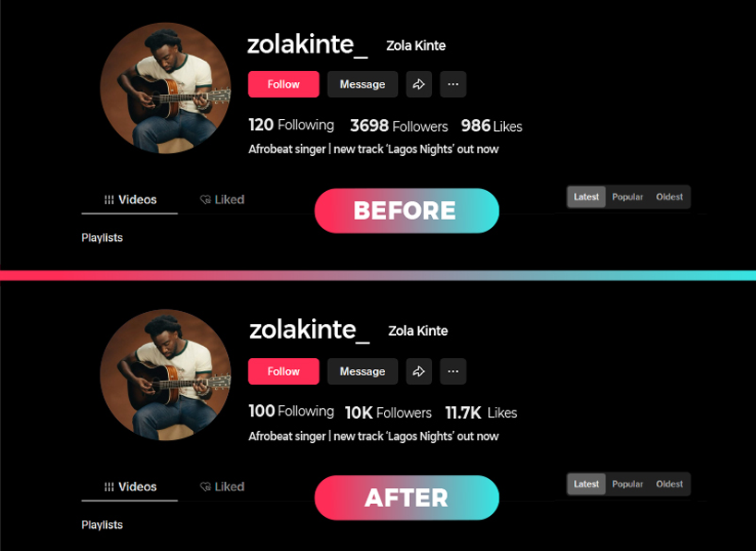
Task: Click the share arrow icon next to Message
Action: coord(418,84)
